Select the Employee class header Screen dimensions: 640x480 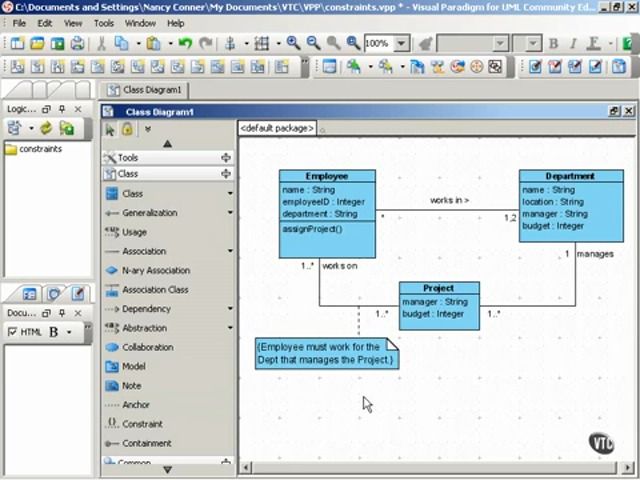click(327, 176)
